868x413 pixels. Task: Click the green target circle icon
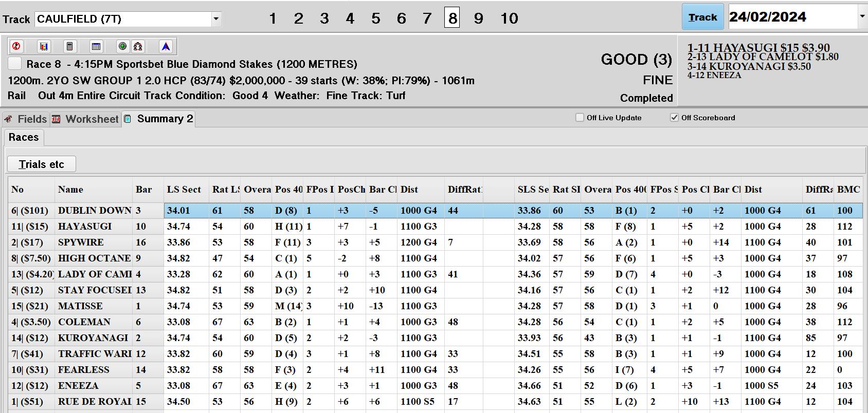coord(122,47)
